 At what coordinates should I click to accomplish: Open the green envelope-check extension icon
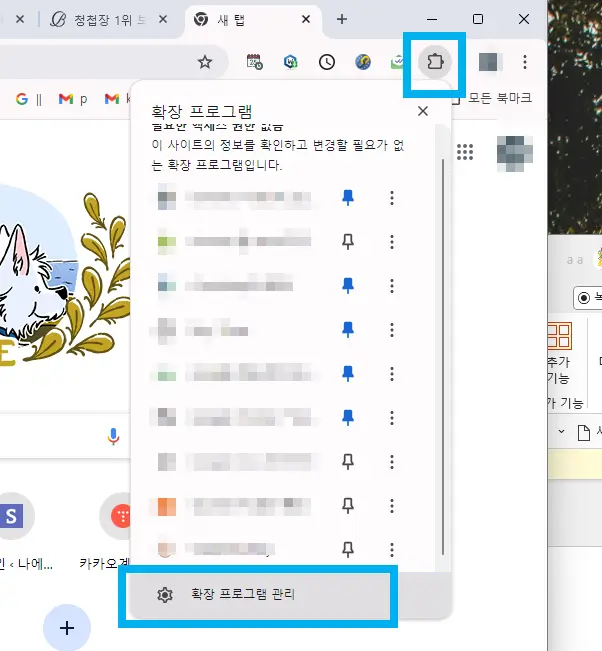coord(397,62)
